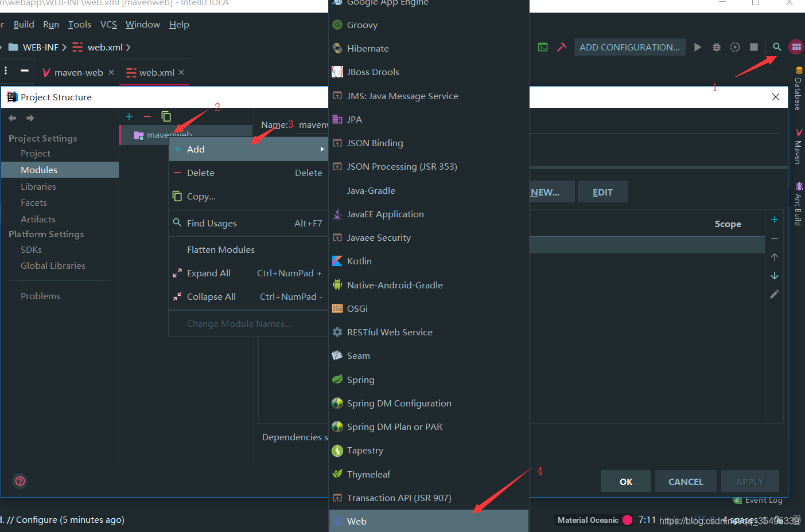
Task: Select JPA in the framework list
Action: 429,119
